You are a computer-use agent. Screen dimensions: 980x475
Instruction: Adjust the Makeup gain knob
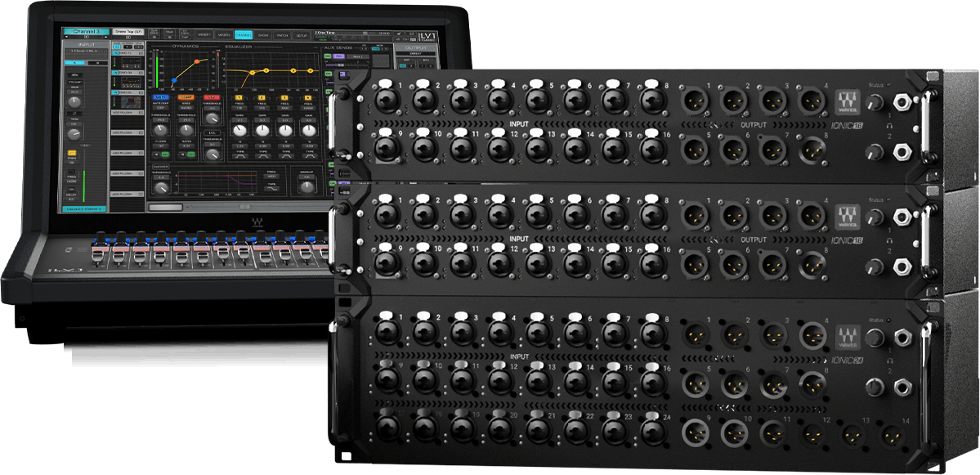tap(307, 187)
